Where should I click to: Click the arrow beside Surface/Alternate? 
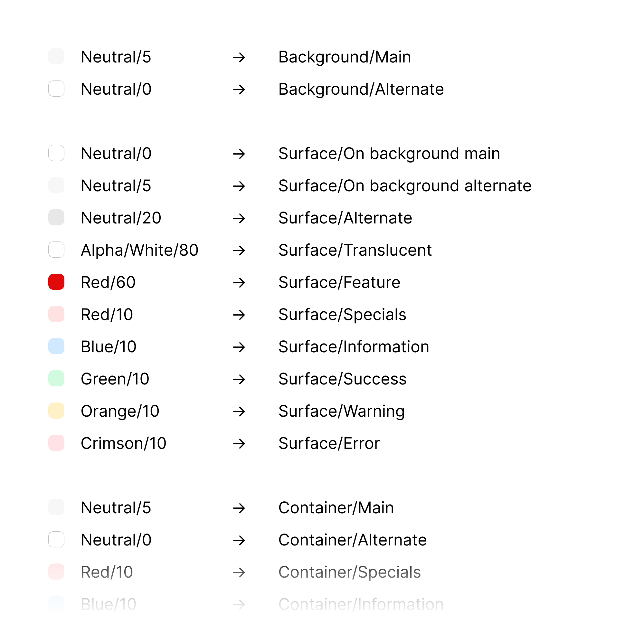click(239, 219)
